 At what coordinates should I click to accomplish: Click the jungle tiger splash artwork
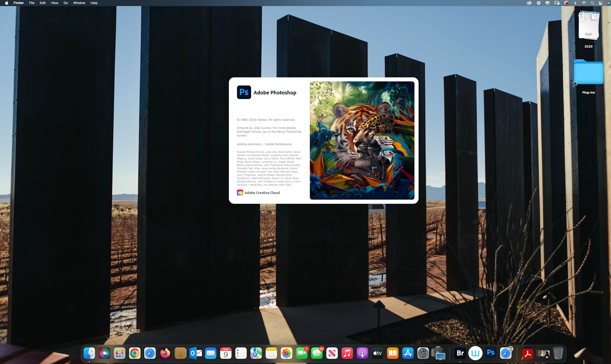362,140
